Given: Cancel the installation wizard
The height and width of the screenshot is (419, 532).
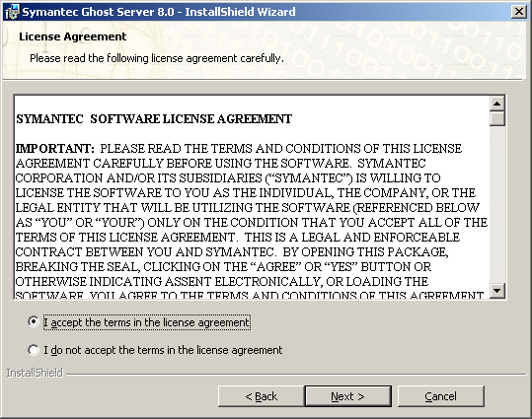Looking at the screenshot, I should coord(441,396).
